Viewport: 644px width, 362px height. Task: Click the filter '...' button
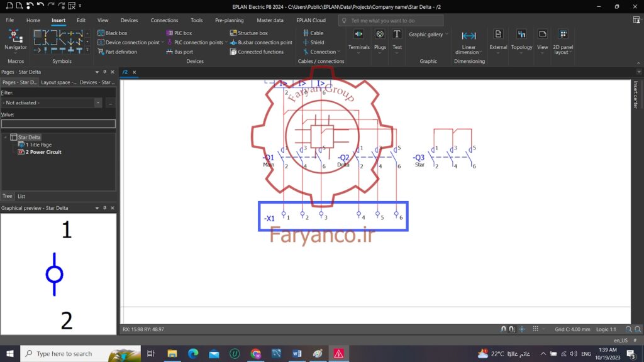click(111, 103)
